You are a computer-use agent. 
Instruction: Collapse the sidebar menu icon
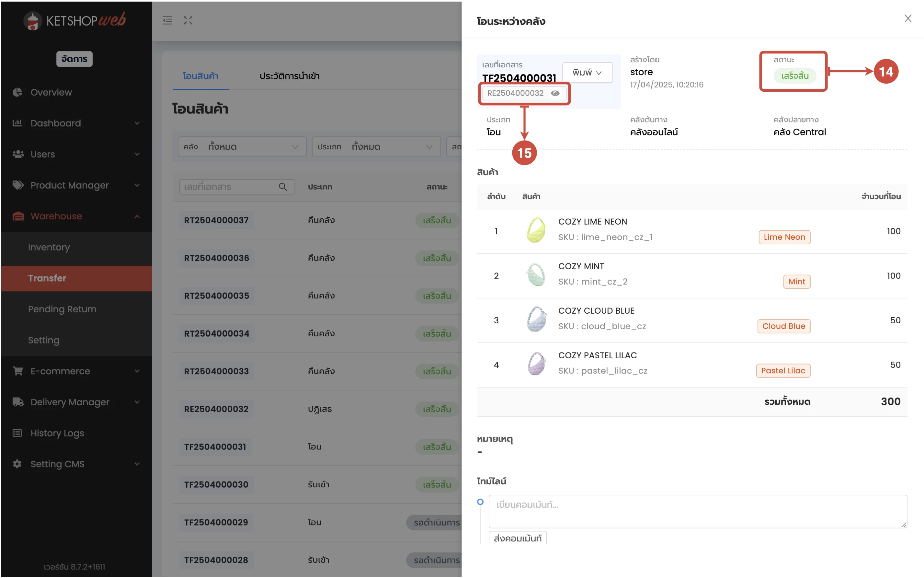pyautogui.click(x=167, y=20)
